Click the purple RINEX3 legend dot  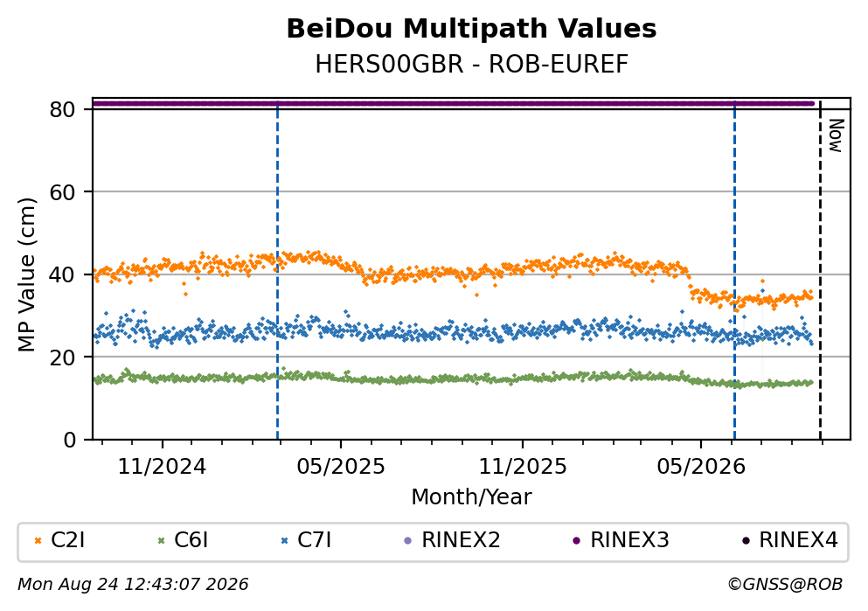(x=577, y=541)
